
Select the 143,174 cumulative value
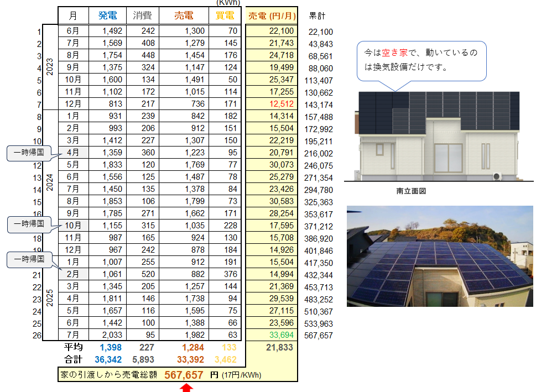point(319,105)
